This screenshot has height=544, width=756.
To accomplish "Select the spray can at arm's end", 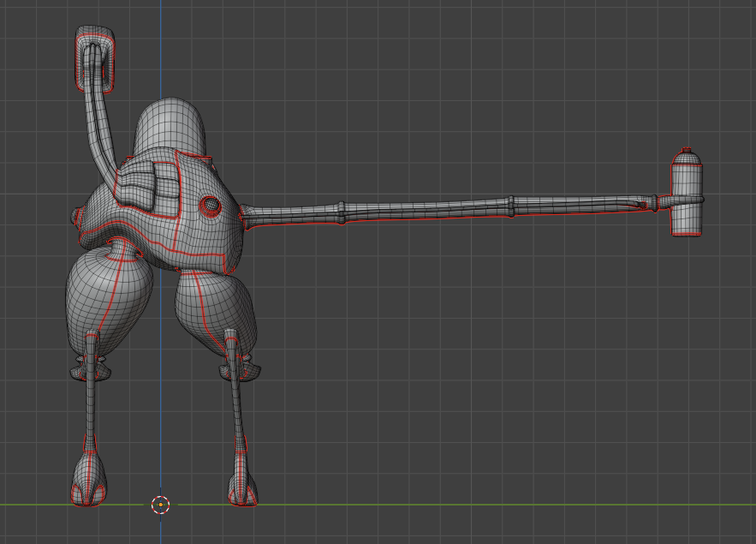I will [687, 193].
